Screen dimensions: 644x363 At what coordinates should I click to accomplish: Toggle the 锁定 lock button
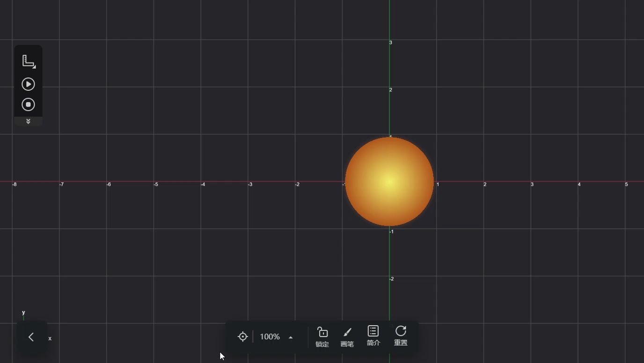[322, 337]
